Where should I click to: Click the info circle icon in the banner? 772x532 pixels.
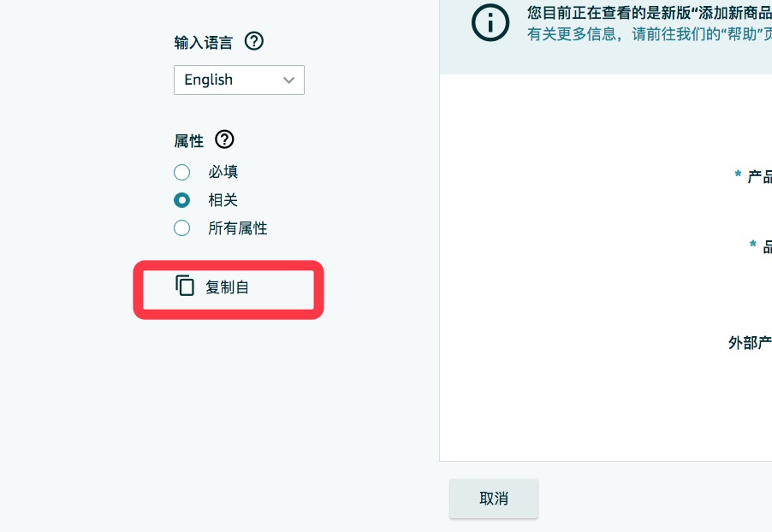pyautogui.click(x=490, y=22)
